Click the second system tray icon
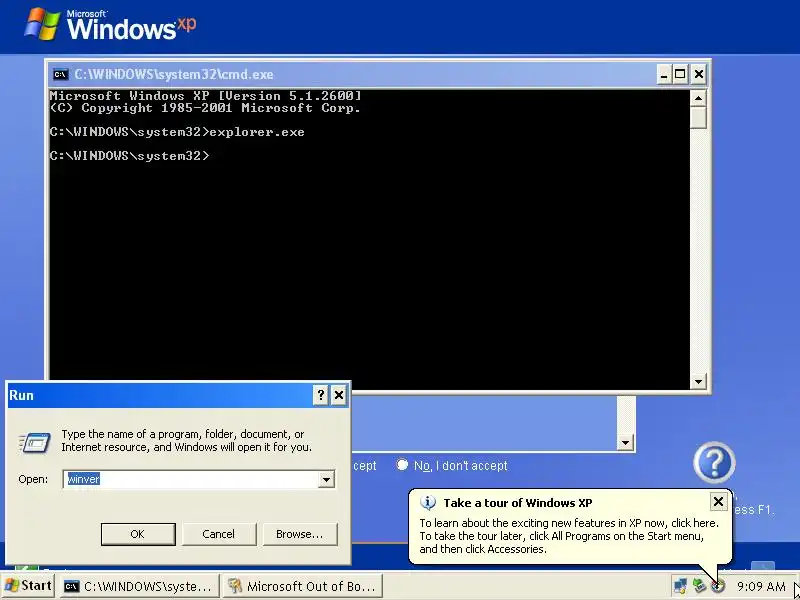This screenshot has height=600, width=800. [699, 587]
